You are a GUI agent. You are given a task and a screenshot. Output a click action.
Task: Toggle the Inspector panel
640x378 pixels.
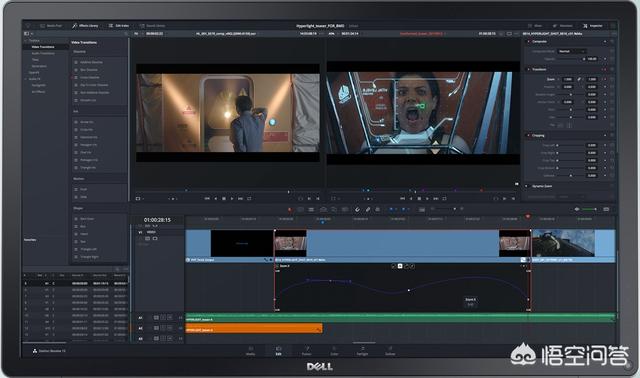point(593,26)
